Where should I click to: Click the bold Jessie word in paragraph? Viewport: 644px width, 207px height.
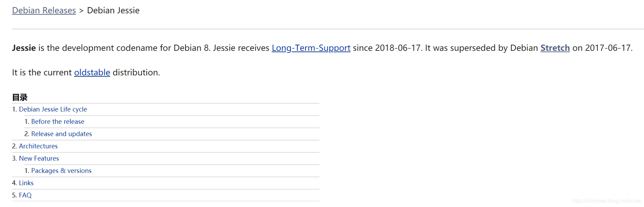(24, 48)
